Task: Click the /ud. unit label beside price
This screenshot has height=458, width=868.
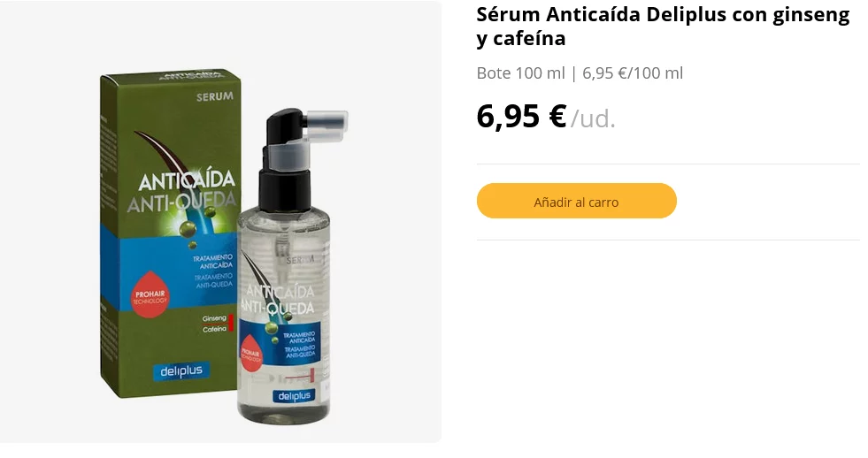Action: 593,119
